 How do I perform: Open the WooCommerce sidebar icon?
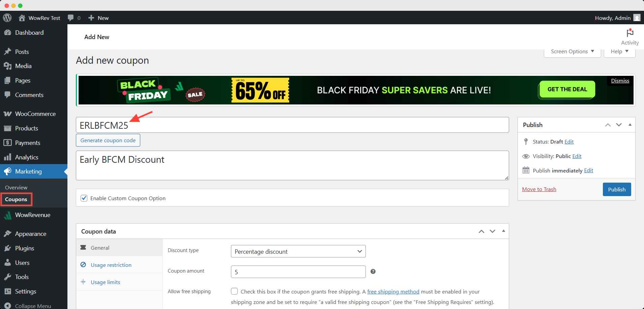click(x=8, y=114)
